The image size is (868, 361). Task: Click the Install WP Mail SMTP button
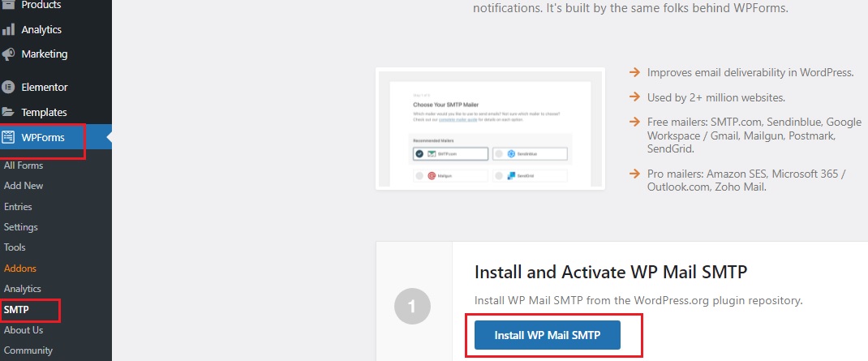pos(547,335)
